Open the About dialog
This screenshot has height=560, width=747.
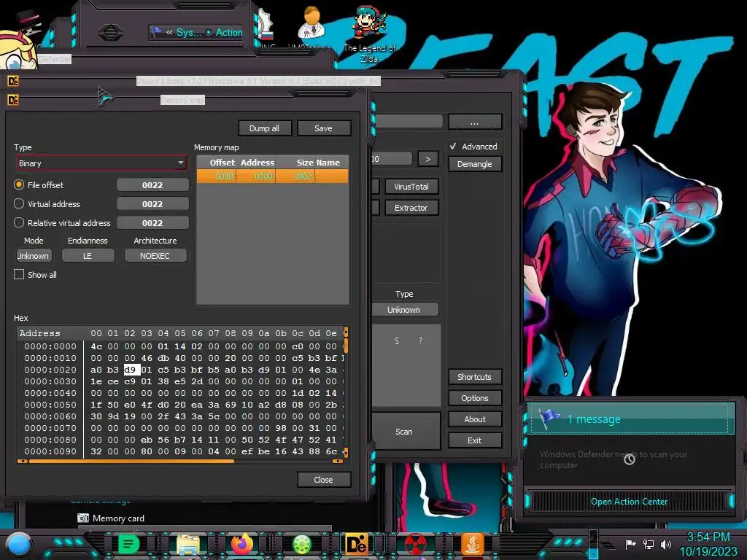click(474, 419)
